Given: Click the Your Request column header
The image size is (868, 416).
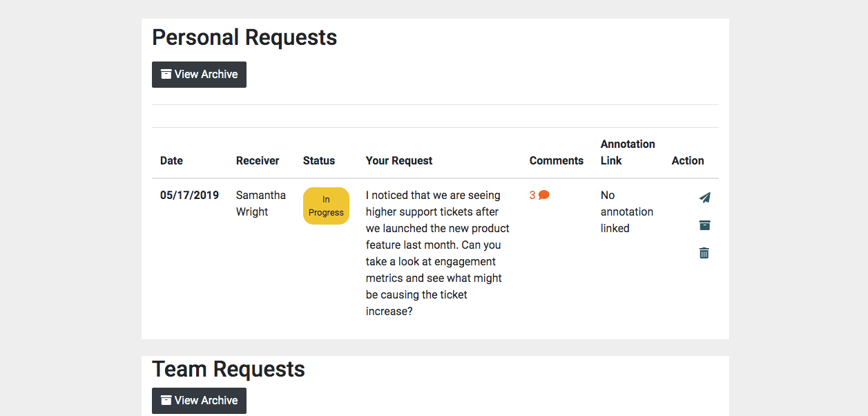Looking at the screenshot, I should coord(399,160).
